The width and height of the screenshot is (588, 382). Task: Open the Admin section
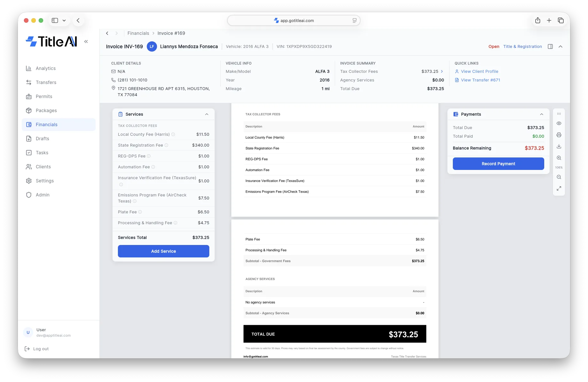(58, 195)
